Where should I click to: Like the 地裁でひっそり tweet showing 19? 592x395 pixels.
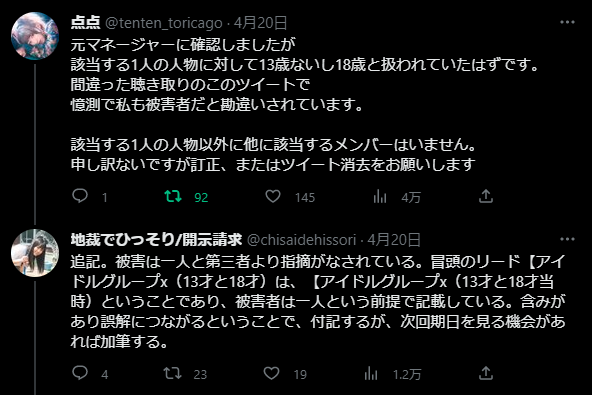pos(271,373)
